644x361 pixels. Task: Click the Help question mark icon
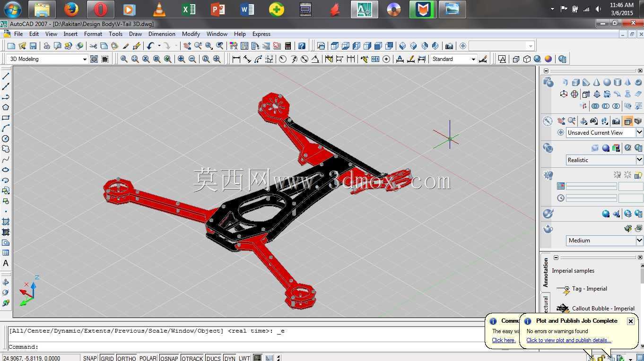coord(302,46)
